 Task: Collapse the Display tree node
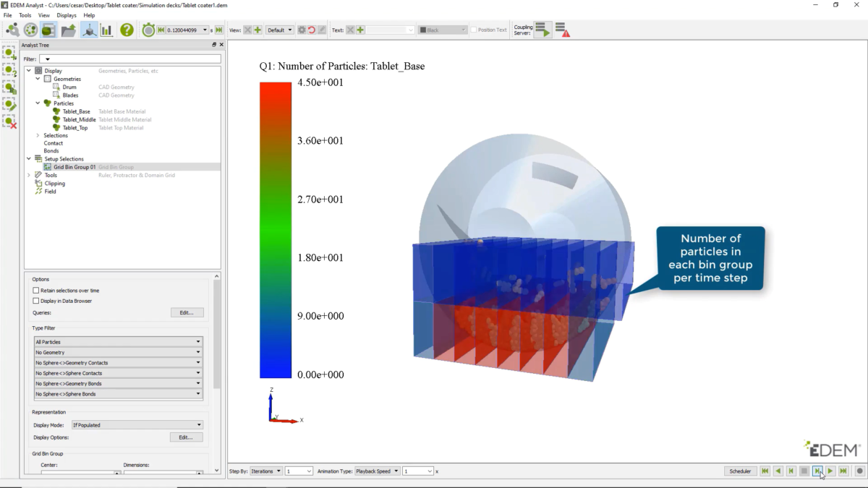29,71
